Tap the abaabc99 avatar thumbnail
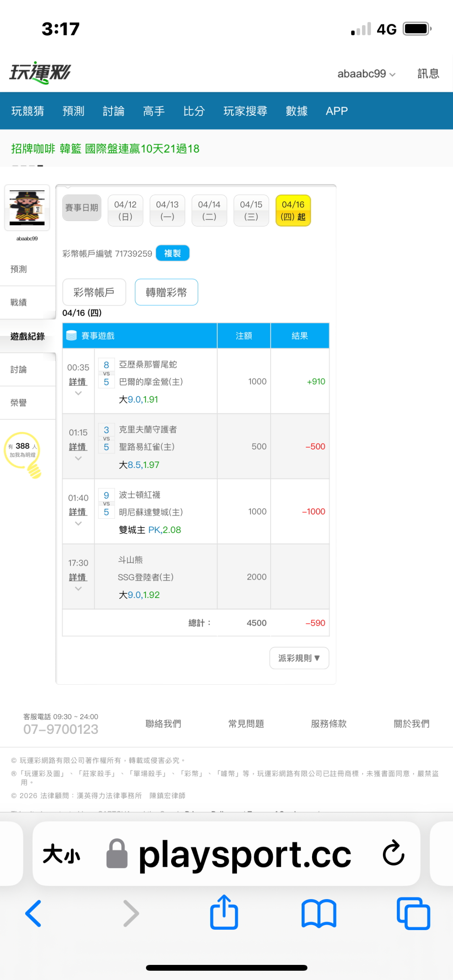The width and height of the screenshot is (453, 980). (27, 208)
